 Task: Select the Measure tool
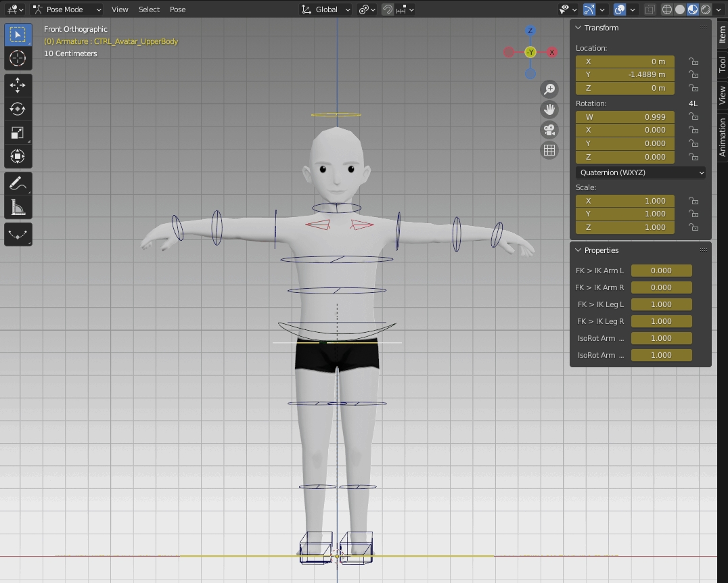18,208
